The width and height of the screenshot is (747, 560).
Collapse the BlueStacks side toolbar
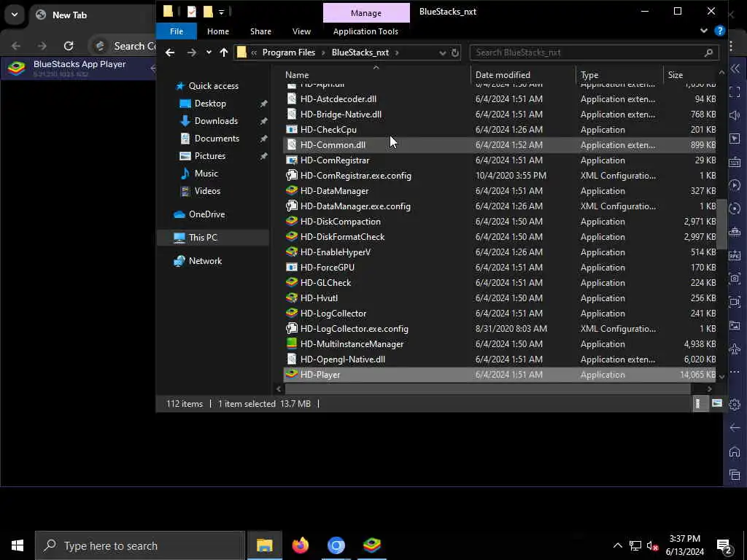[735, 69]
